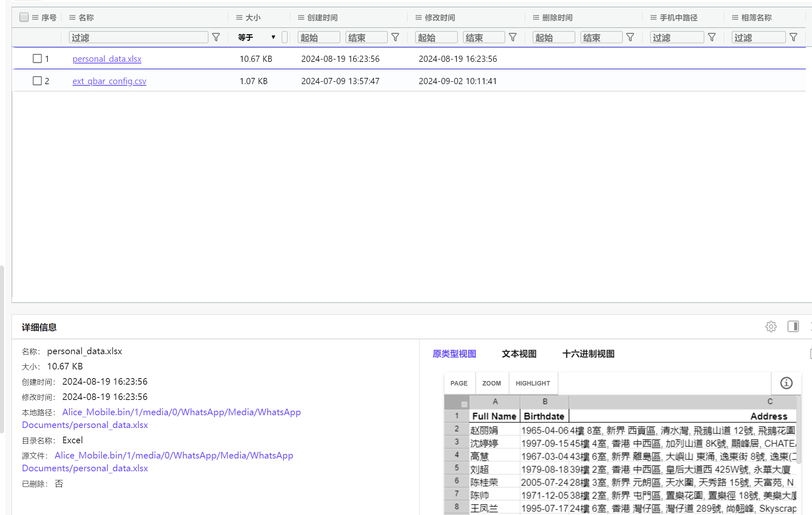Open the personal_data.xlsx file link
This screenshot has height=515, width=812.
pyautogui.click(x=107, y=59)
